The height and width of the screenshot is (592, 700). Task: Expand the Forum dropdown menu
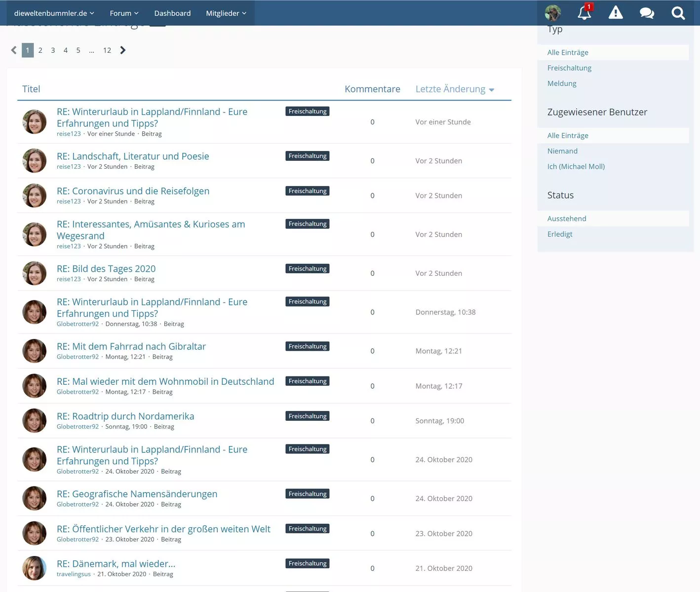point(124,13)
